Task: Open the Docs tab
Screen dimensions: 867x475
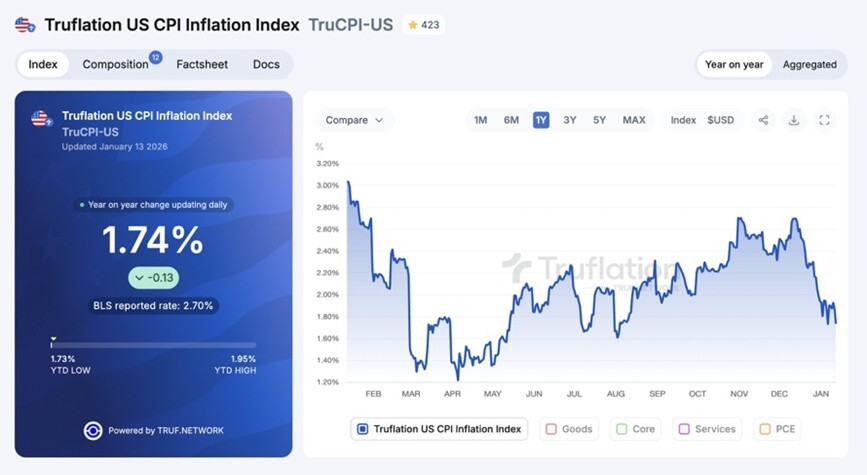Action: pos(266,64)
